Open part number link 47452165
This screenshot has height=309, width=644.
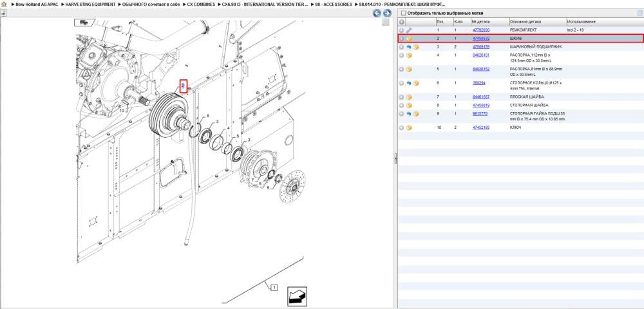click(481, 128)
